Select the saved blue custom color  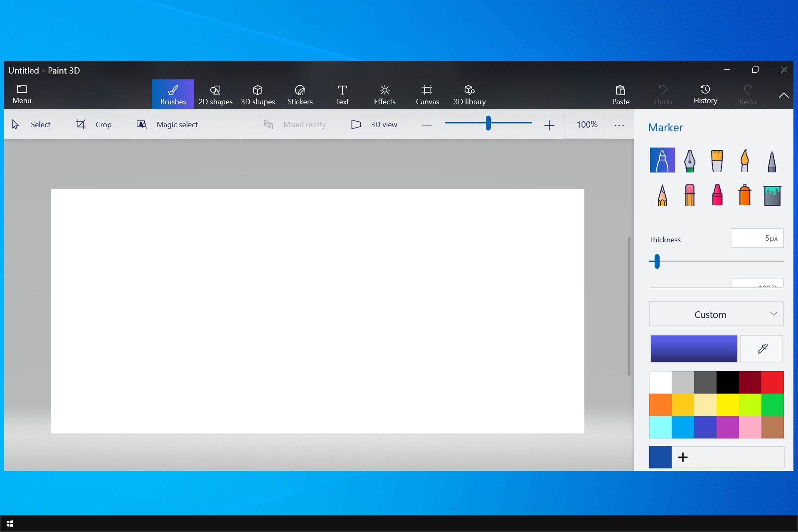point(660,457)
